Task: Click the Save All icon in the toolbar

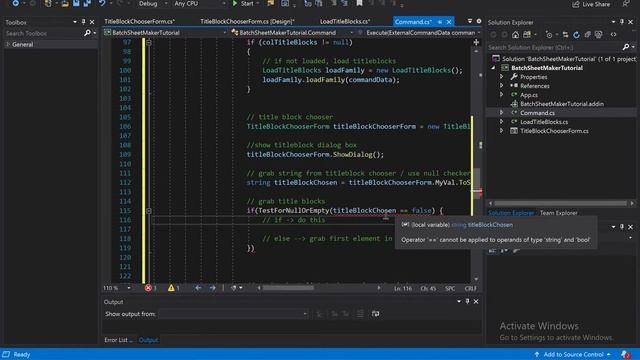Action: 87,4
